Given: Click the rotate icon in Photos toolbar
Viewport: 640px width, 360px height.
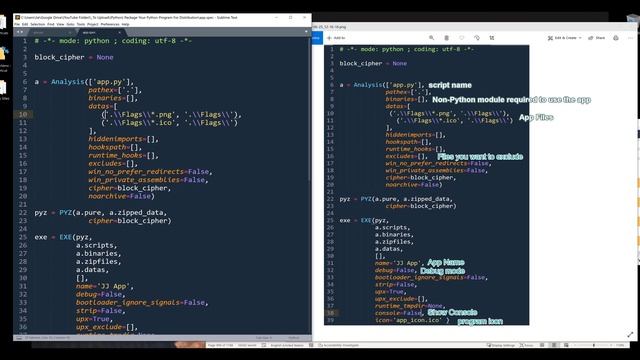Looking at the screenshot, I should [x=477, y=38].
